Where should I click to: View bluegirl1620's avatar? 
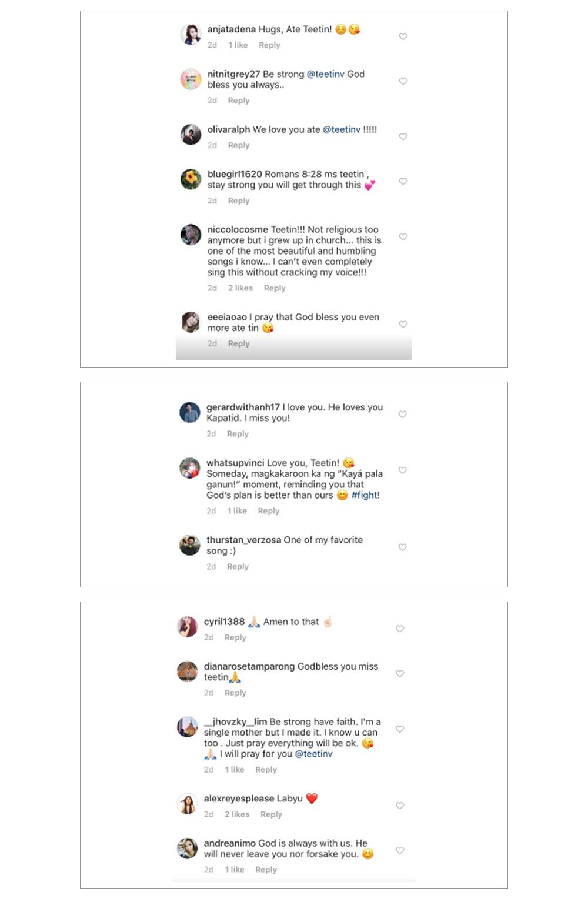[191, 179]
